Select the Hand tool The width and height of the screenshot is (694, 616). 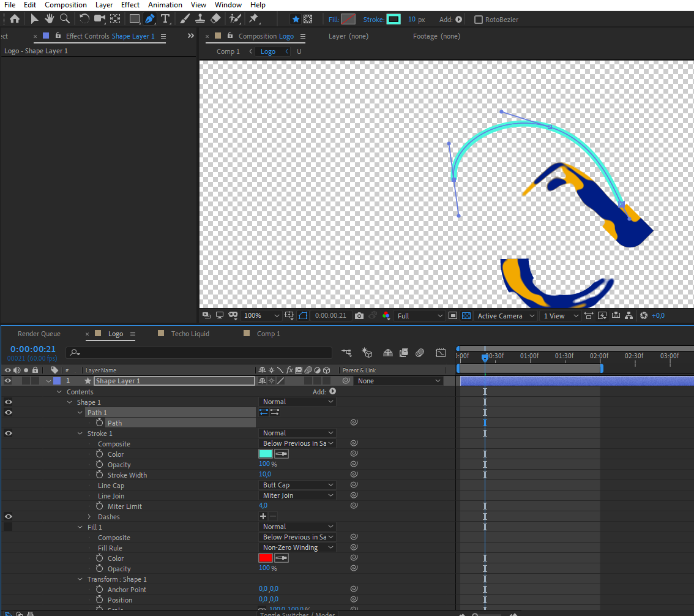[x=50, y=19]
